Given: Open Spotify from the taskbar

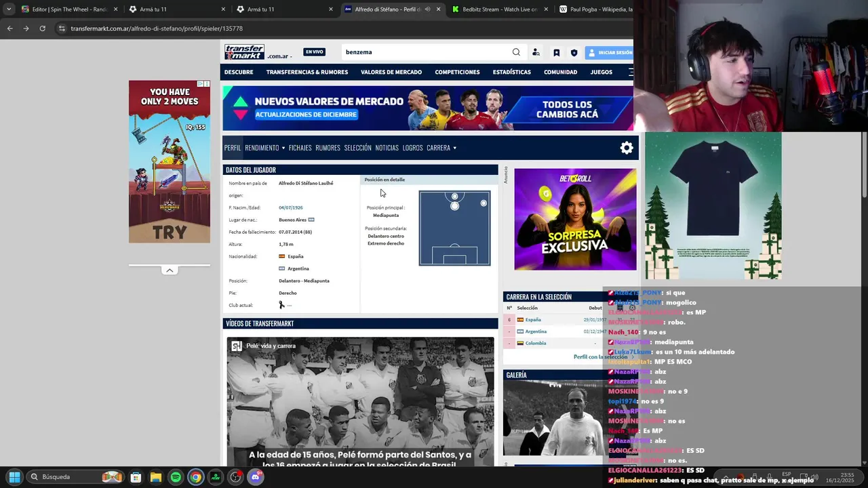Looking at the screenshot, I should [176, 477].
